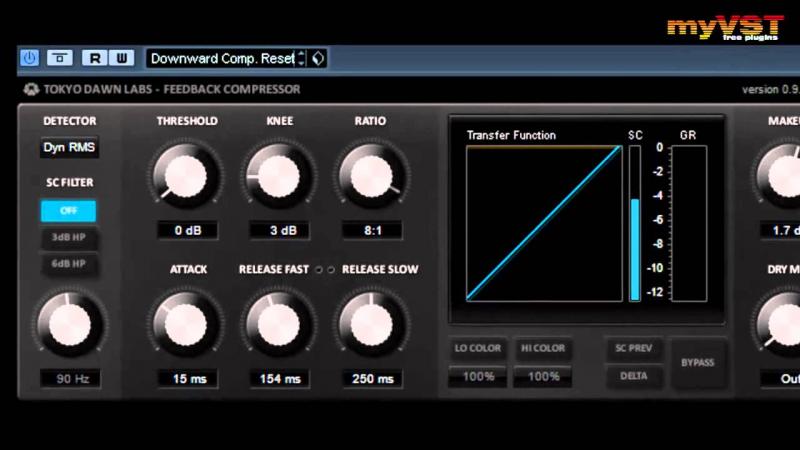Viewport: 800px width, 450px height.
Task: Click the Ratio knob
Action: 372,176
